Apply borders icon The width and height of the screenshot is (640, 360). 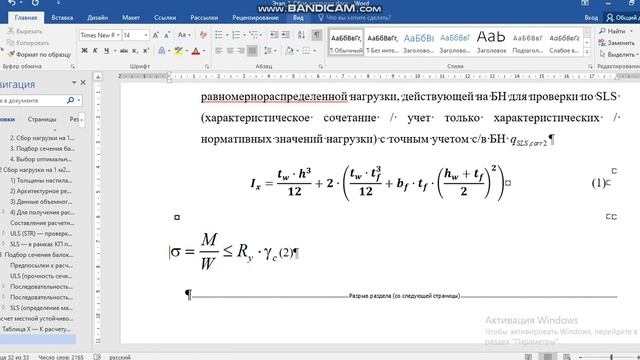click(x=306, y=51)
